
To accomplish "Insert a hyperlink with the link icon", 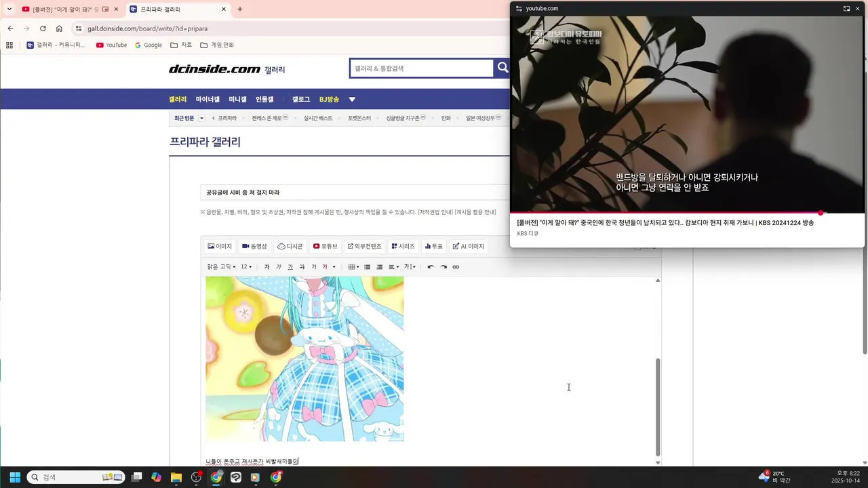I will [x=456, y=267].
